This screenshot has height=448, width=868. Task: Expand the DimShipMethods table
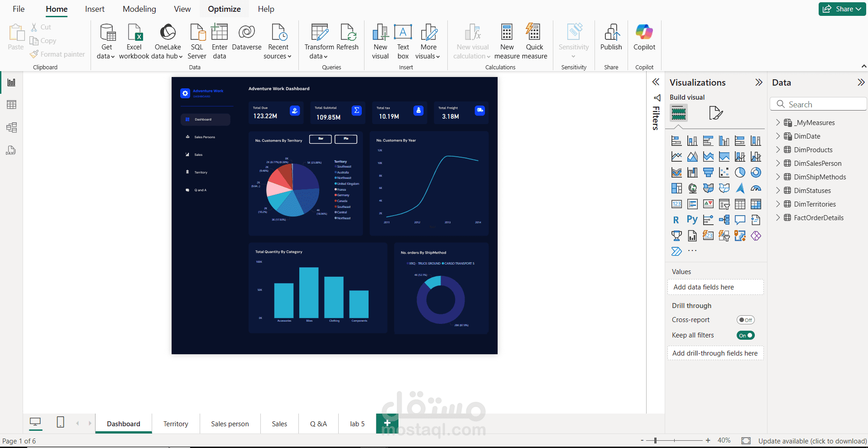coord(778,177)
